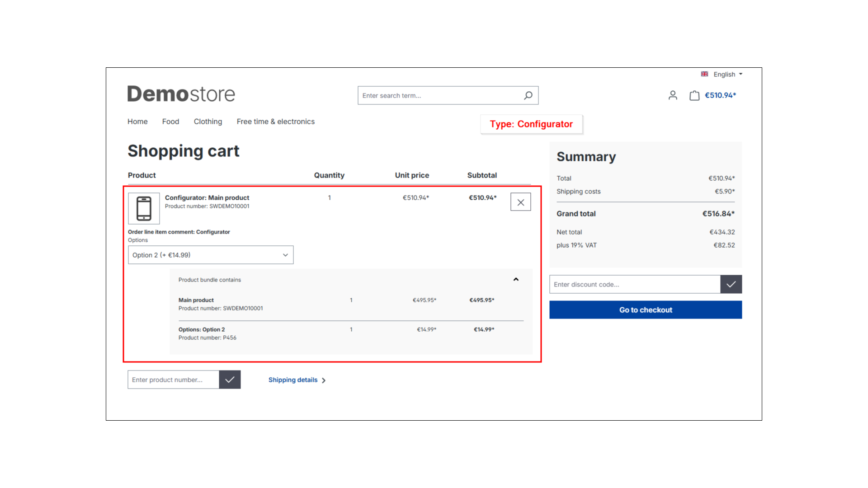Click the English language flag icon
The height and width of the screenshot is (488, 868).
705,74
